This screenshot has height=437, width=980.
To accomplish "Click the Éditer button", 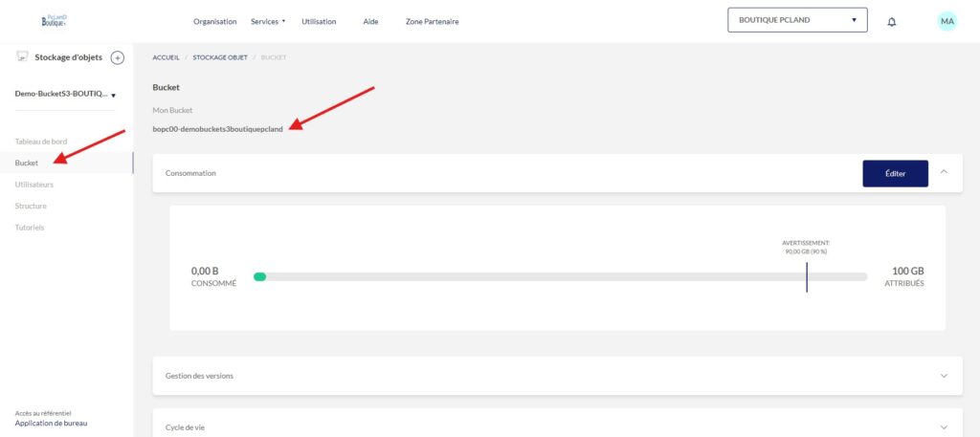I will (895, 173).
